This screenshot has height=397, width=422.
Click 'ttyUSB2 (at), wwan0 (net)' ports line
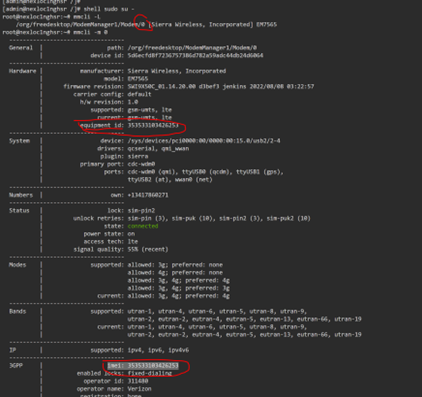[170, 180]
